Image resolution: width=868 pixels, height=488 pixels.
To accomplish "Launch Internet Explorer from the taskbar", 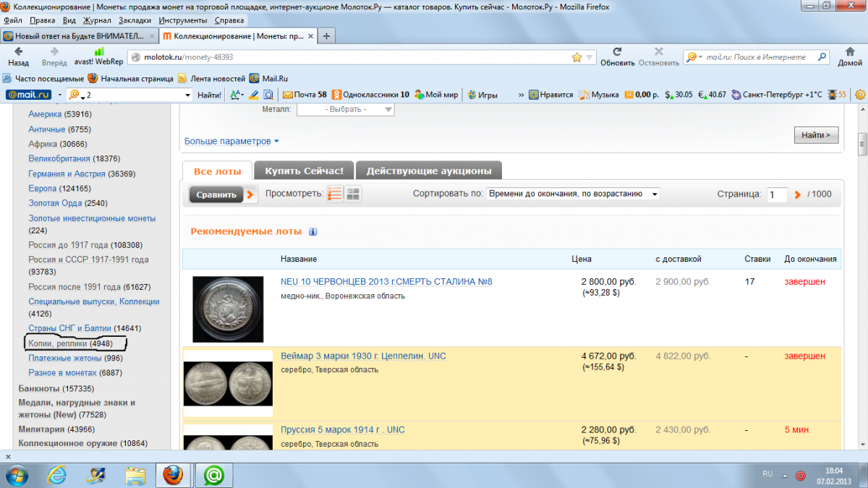I will pos(58,475).
